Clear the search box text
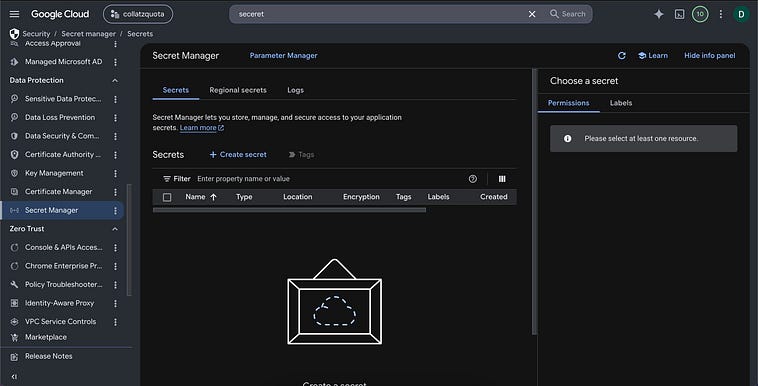The width and height of the screenshot is (758, 386). (532, 14)
